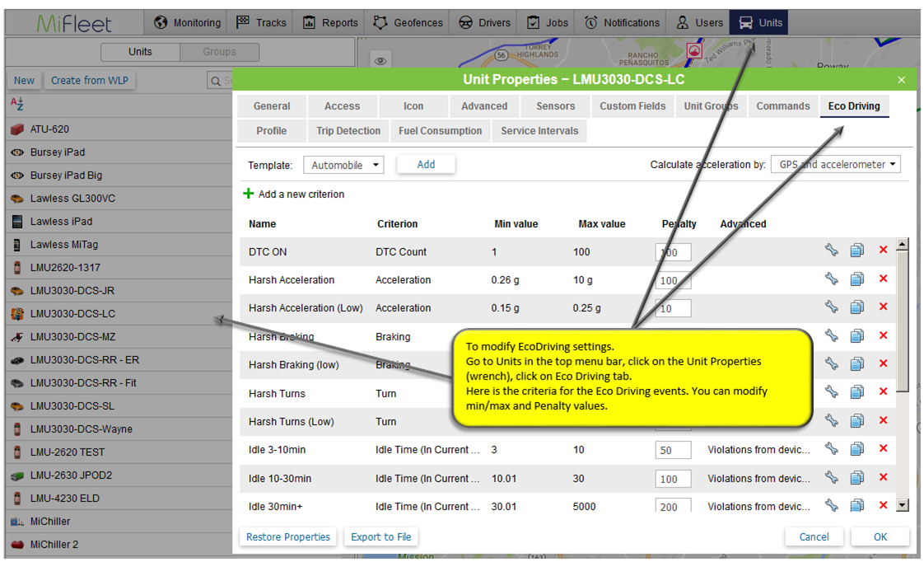
Task: Open the Template Automobile dropdown
Action: [343, 165]
